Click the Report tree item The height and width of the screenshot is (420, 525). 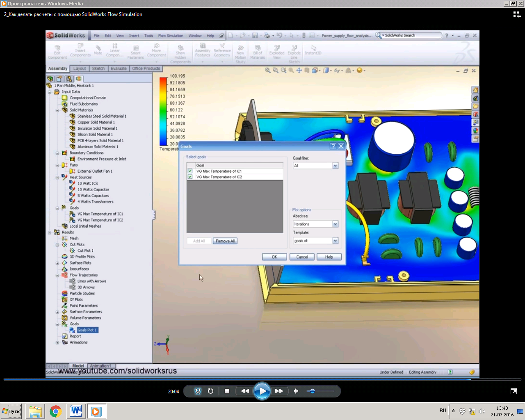(x=71, y=336)
